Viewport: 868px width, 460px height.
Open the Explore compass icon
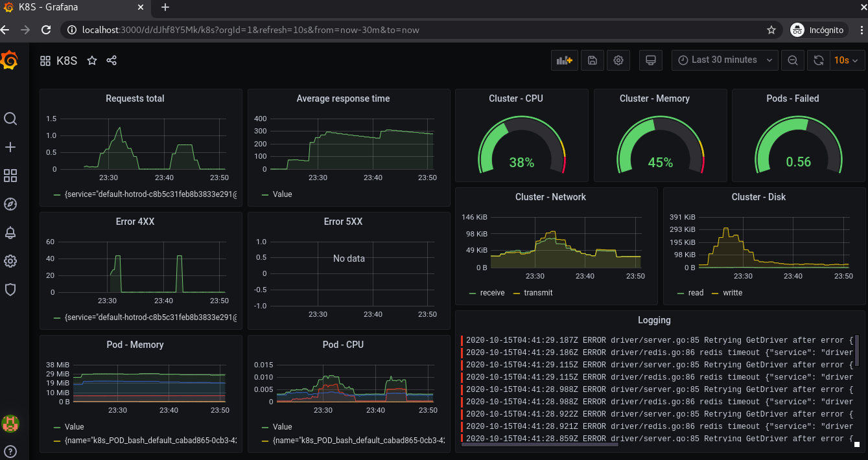[10, 204]
